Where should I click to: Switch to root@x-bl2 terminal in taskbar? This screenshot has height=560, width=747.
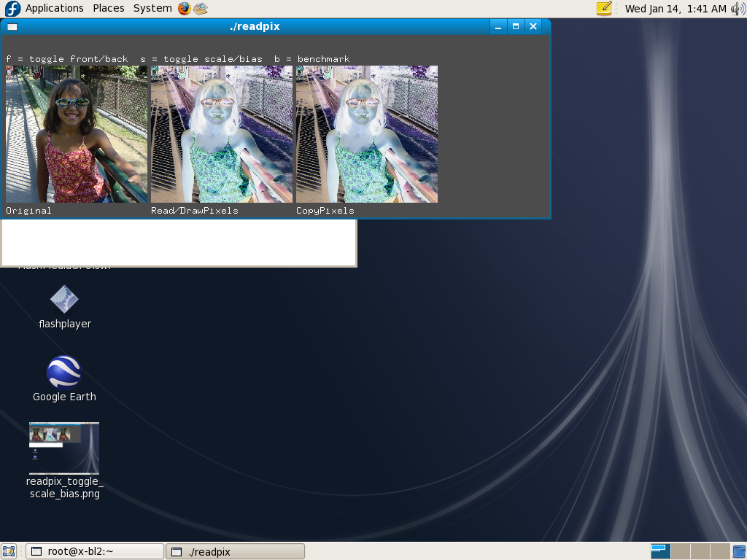point(95,551)
